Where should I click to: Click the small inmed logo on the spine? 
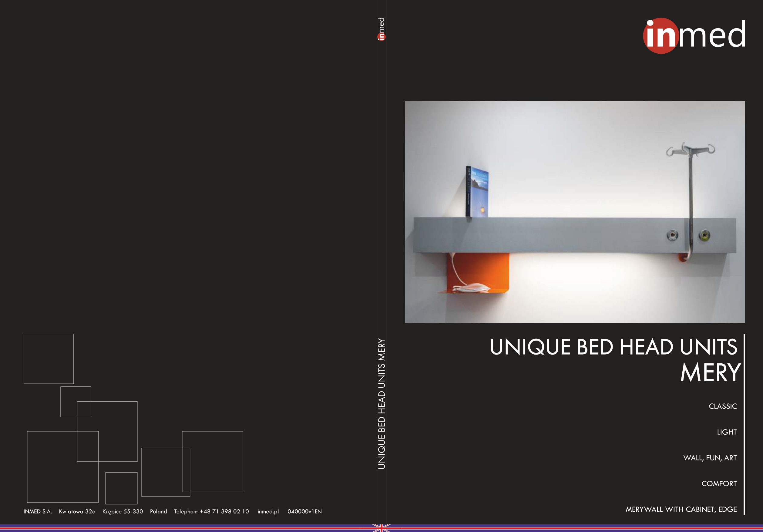pos(381,29)
